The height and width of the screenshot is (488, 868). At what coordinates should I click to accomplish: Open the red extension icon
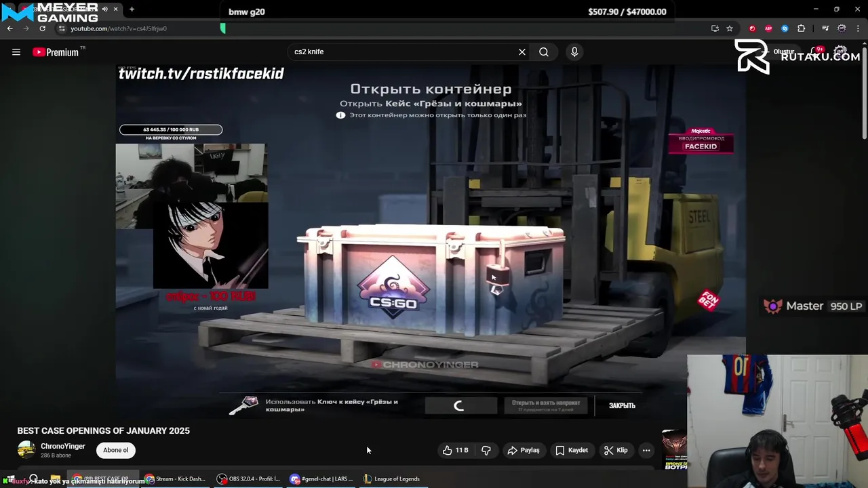752,28
